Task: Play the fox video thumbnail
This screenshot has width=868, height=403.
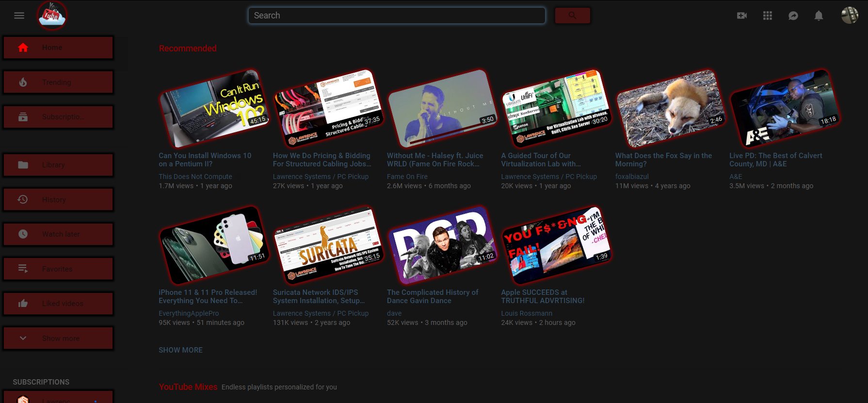Action: tap(671, 108)
